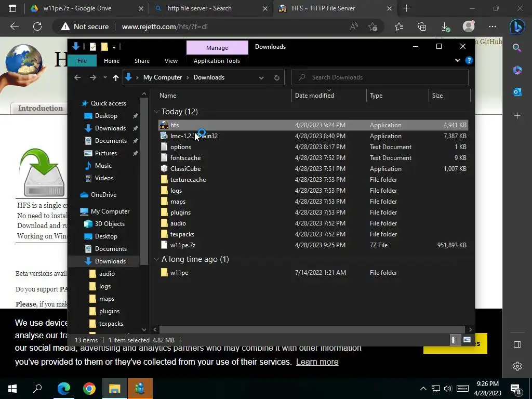Select the hfs application icon
The height and width of the screenshot is (399, 532).
164,125
